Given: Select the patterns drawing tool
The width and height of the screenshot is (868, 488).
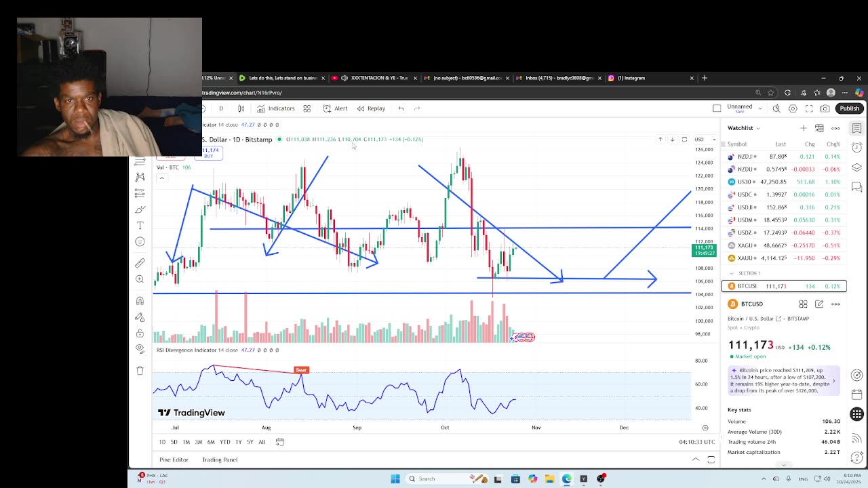Looking at the screenshot, I should tap(140, 177).
